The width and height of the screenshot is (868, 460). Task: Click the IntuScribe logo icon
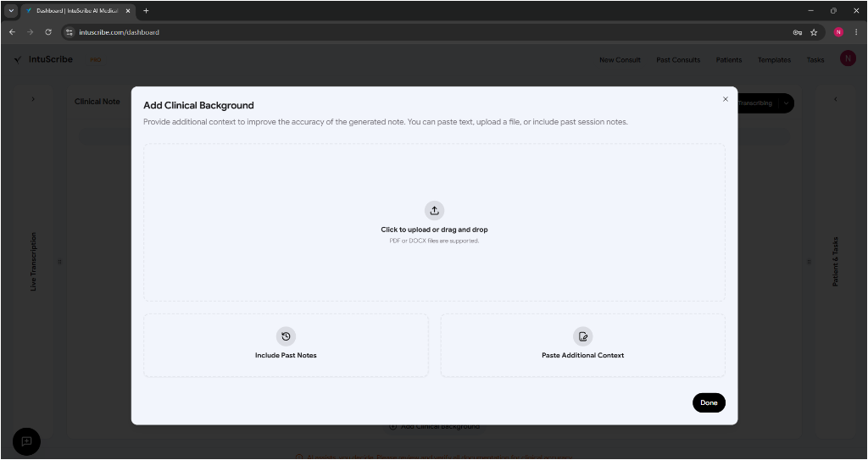point(19,60)
